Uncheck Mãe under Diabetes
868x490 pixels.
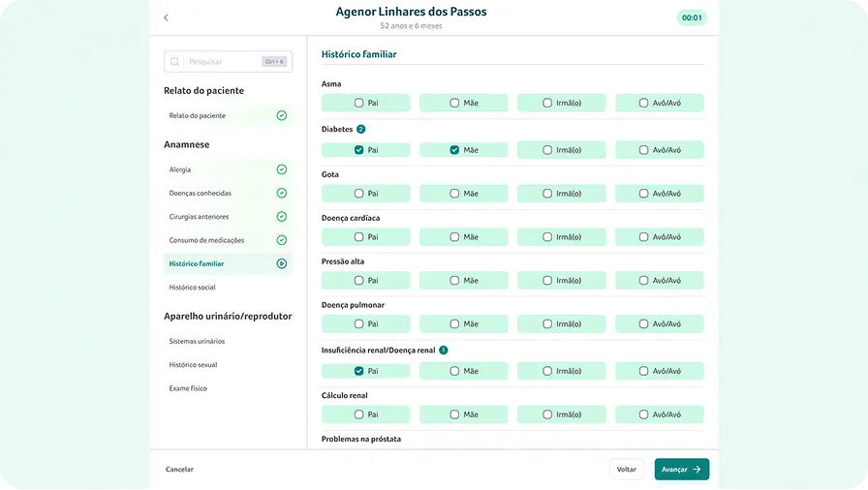[455, 150]
